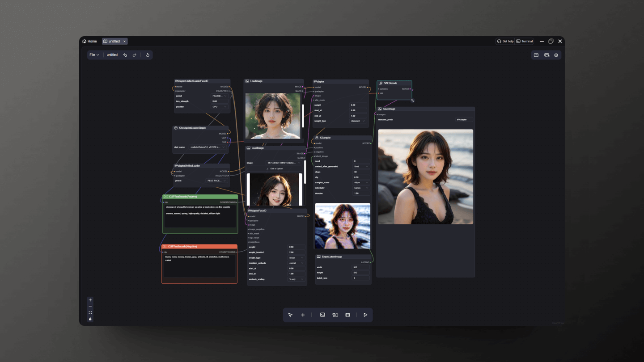Select the generated seaside portrait in SaveImage
This screenshot has width=644, height=362.
coord(425,176)
